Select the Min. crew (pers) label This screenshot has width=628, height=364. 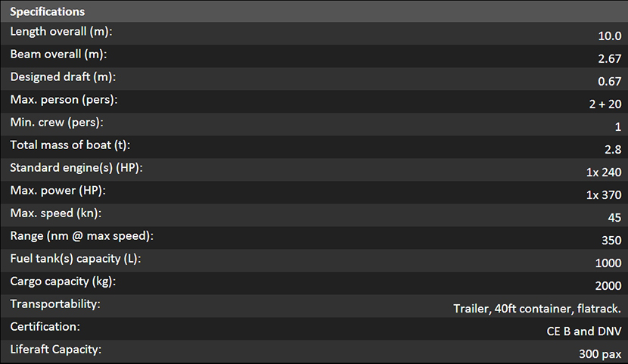tap(57, 123)
